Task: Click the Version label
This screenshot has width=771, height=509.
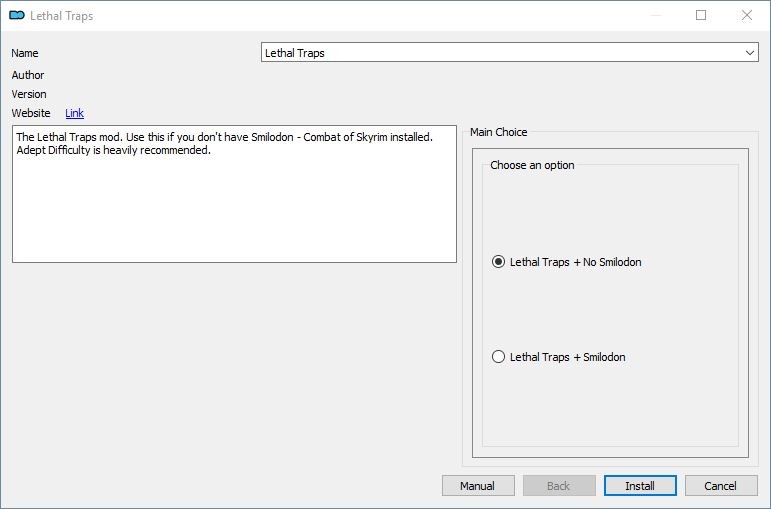Action: coord(29,94)
